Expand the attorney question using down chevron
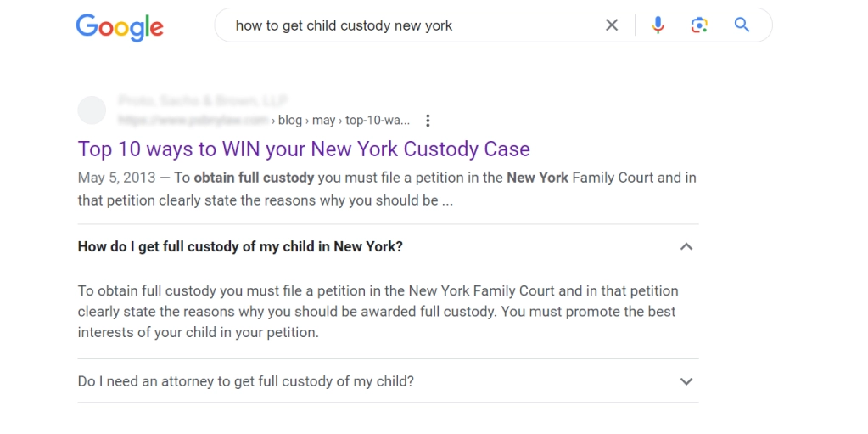Screen dimensions: 868x434 [x=686, y=381]
